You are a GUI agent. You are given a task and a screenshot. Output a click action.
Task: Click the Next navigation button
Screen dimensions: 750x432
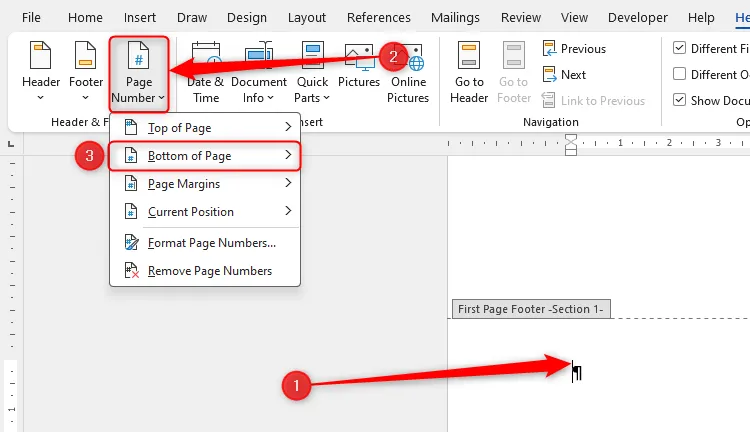click(565, 74)
